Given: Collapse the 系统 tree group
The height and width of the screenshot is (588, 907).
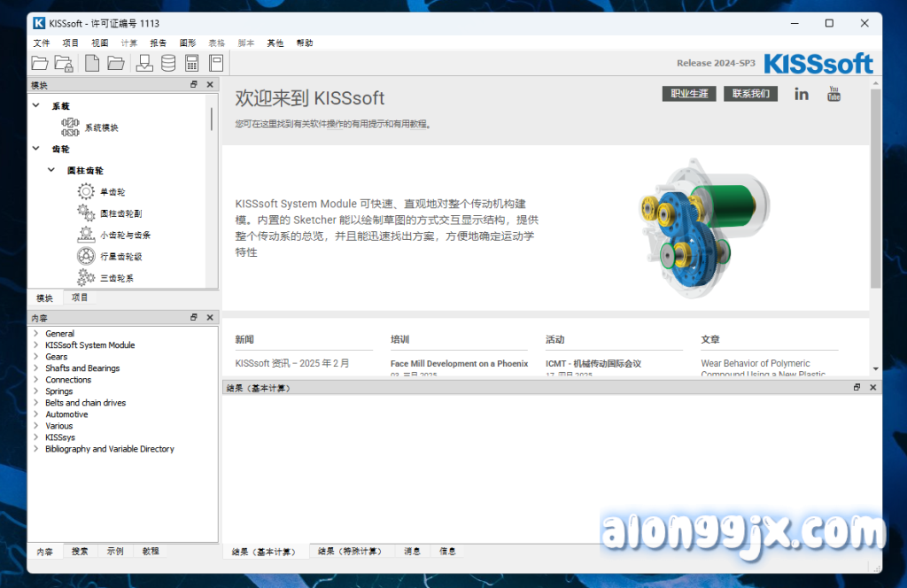Looking at the screenshot, I should [x=36, y=106].
